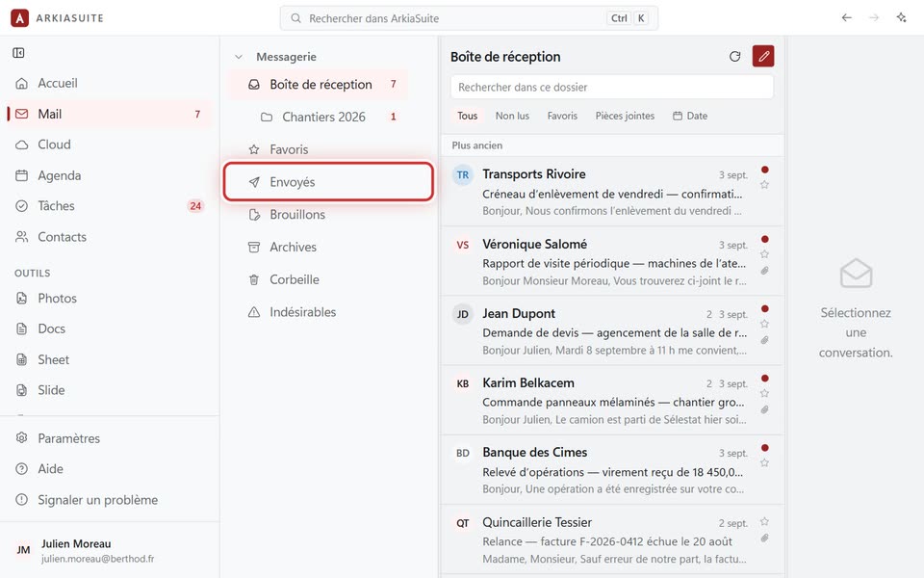Image resolution: width=924 pixels, height=578 pixels.
Task: Mark Quincaillerie Tessier email as favorite
Action: click(x=764, y=521)
